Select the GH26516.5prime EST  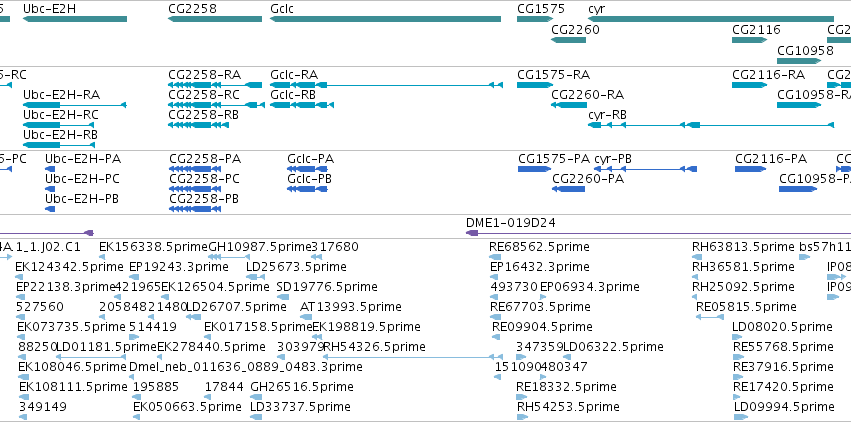(255, 397)
